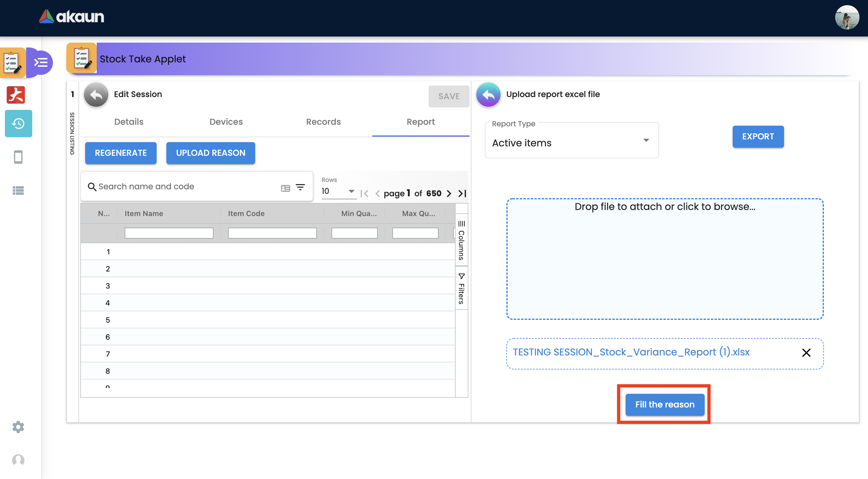Expand the Filters side panel
The height and width of the screenshot is (479, 868).
(461, 288)
